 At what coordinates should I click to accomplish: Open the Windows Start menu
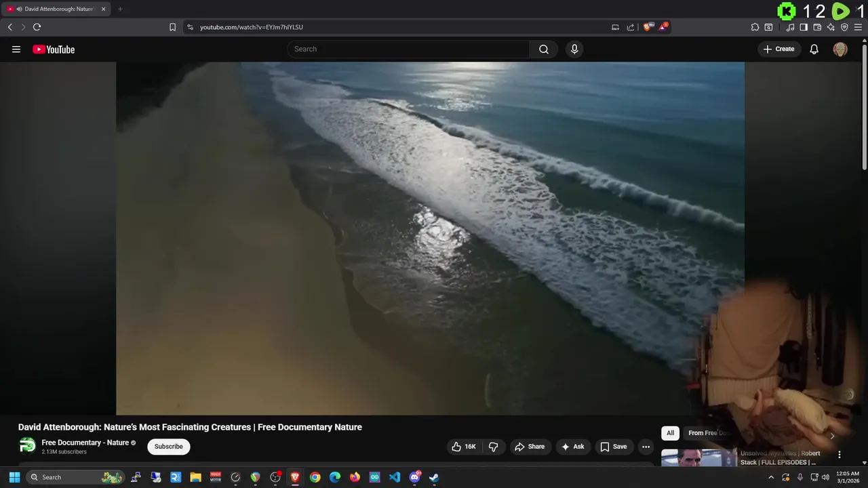(x=14, y=477)
